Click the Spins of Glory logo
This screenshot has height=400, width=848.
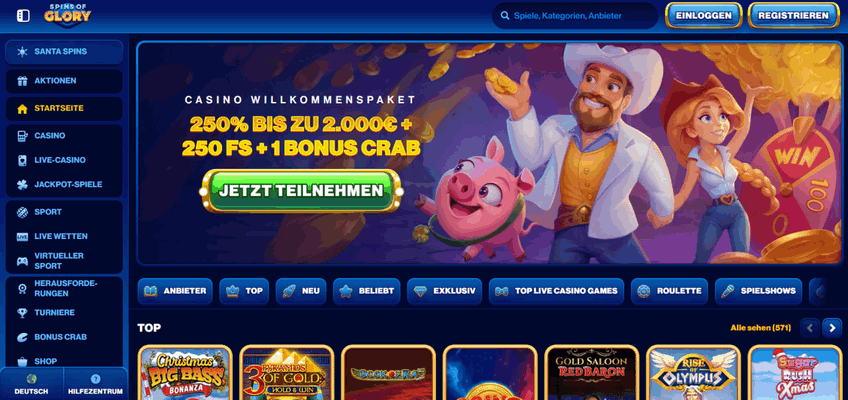(x=68, y=15)
